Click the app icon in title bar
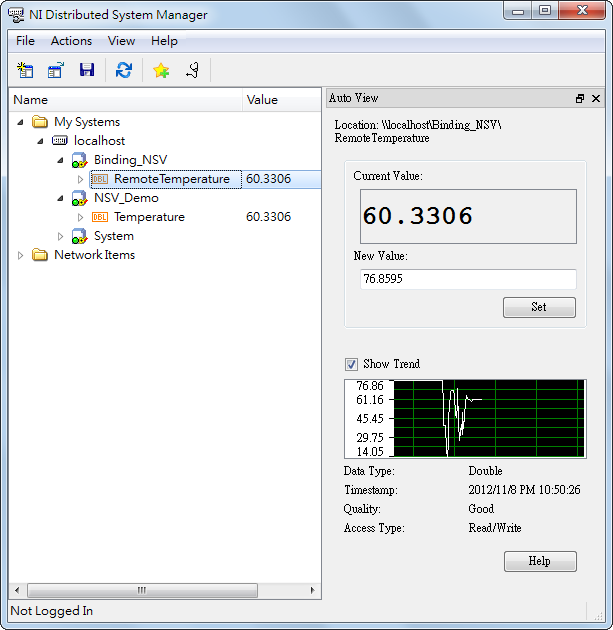Screen dimensions: 613x630 pyautogui.click(x=16, y=15)
